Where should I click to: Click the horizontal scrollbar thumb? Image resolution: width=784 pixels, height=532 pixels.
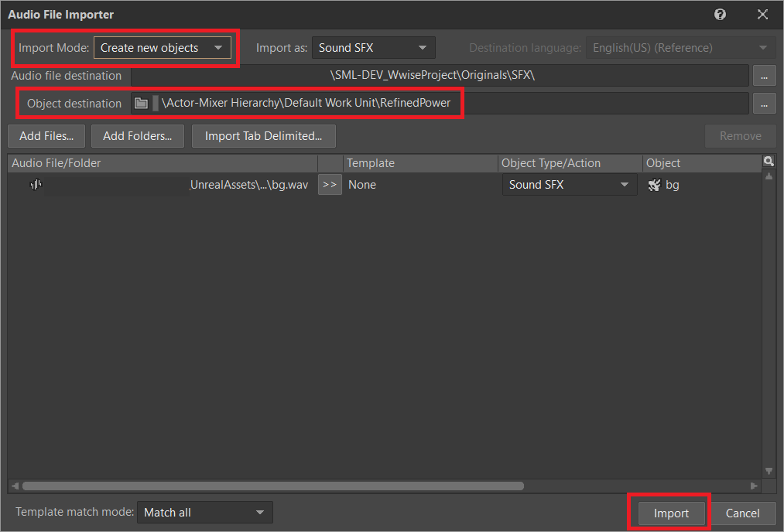tap(273, 486)
